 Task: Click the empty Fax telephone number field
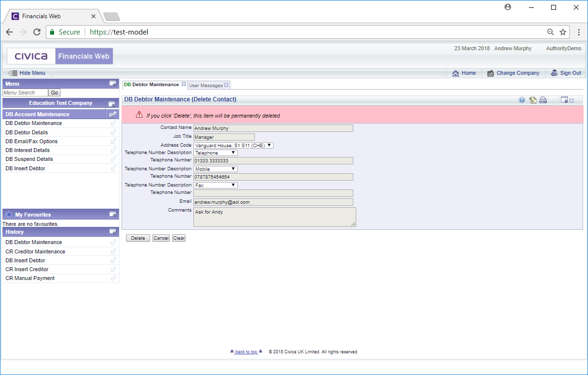coord(273,193)
